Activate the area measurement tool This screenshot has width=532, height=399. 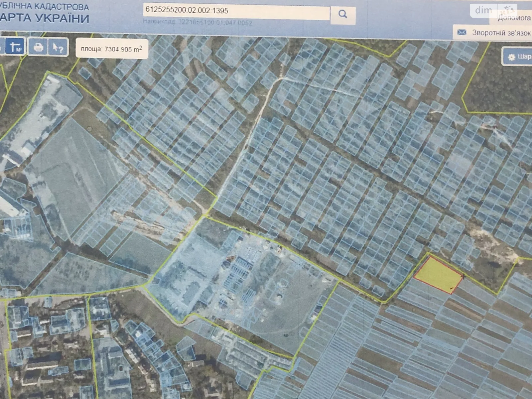pos(15,47)
